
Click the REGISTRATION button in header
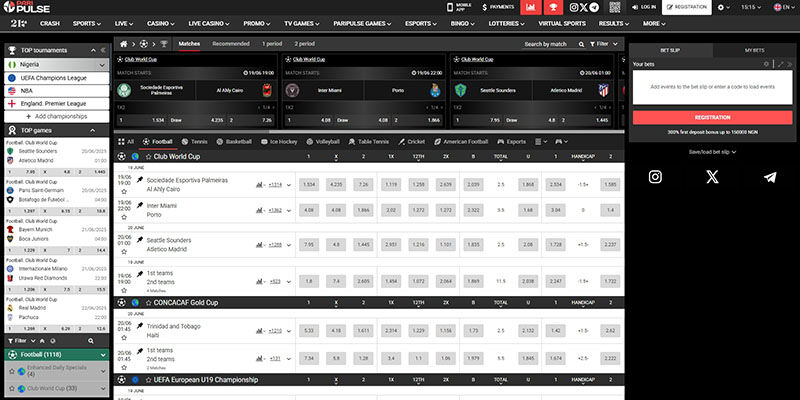click(x=687, y=7)
